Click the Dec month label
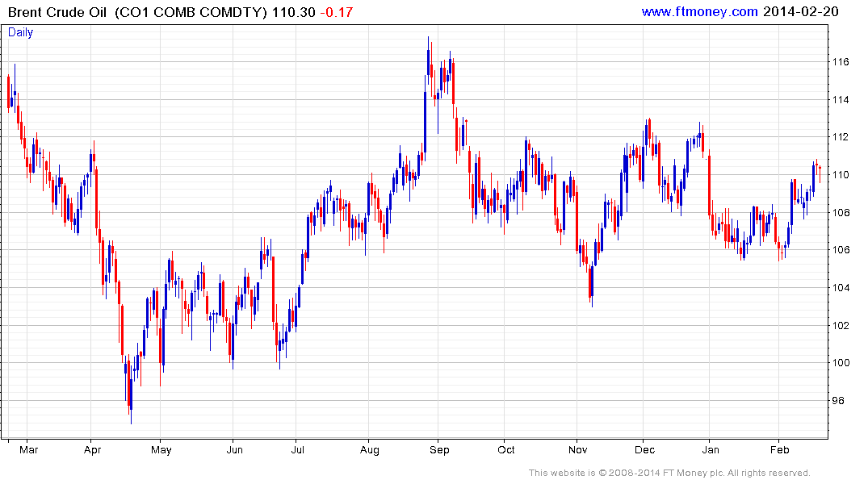Image resolution: width=868 pixels, height=484 pixels. coord(644,449)
